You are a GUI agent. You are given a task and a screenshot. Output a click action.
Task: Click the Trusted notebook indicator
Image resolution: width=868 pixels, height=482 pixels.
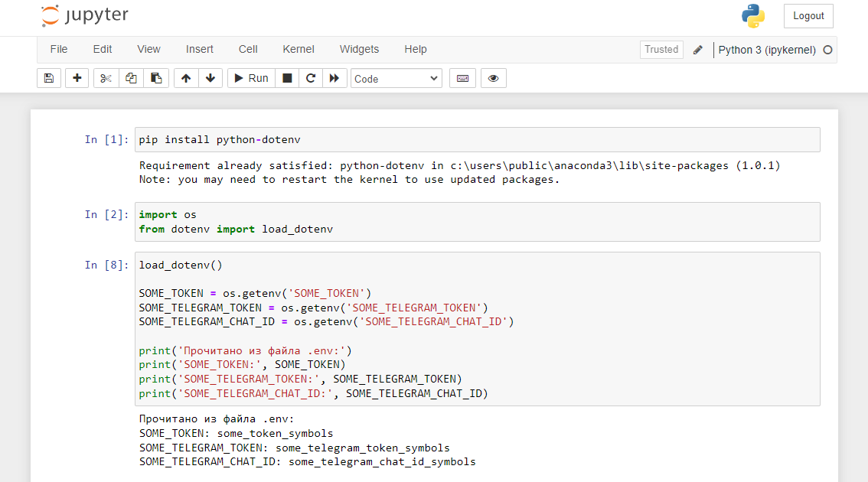click(661, 49)
